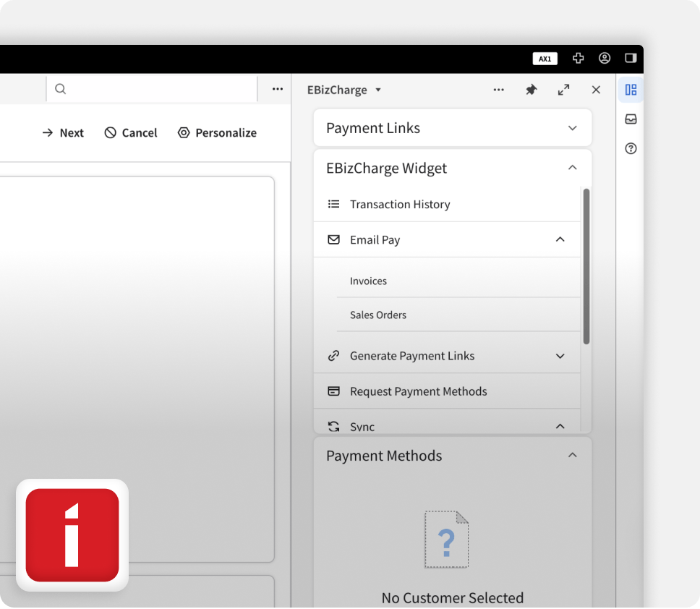Select the Transaction History list icon
Screen dimensions: 700x609
tap(333, 204)
